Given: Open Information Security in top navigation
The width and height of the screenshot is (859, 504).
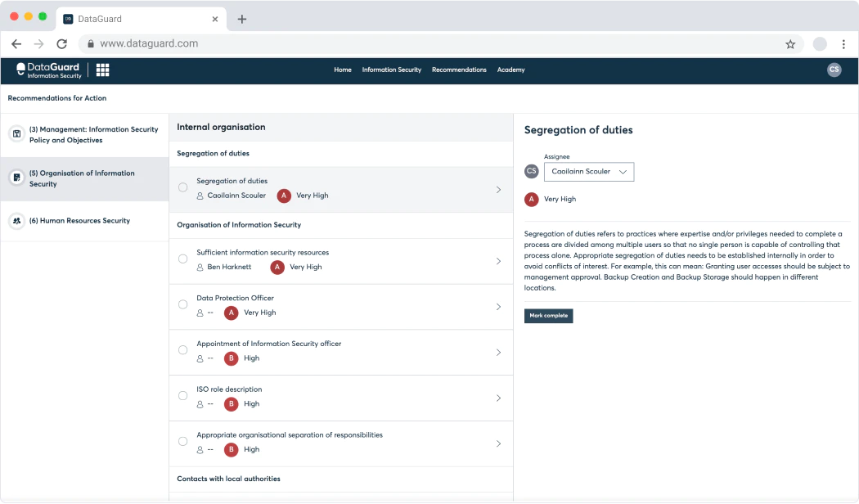Looking at the screenshot, I should 392,70.
